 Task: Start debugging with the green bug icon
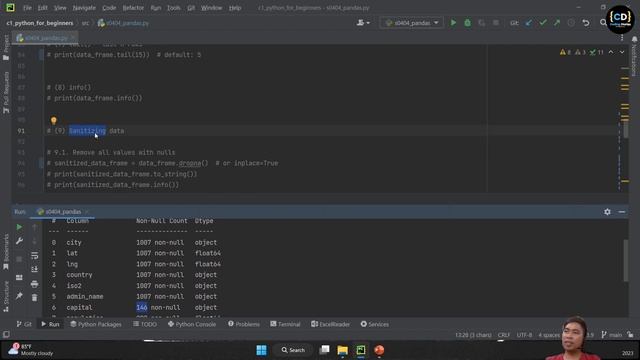tap(467, 23)
